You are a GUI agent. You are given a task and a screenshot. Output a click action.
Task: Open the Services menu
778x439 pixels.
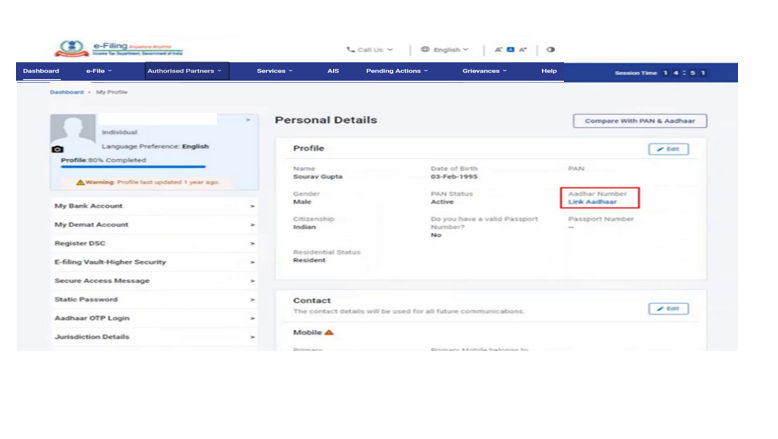[274, 71]
